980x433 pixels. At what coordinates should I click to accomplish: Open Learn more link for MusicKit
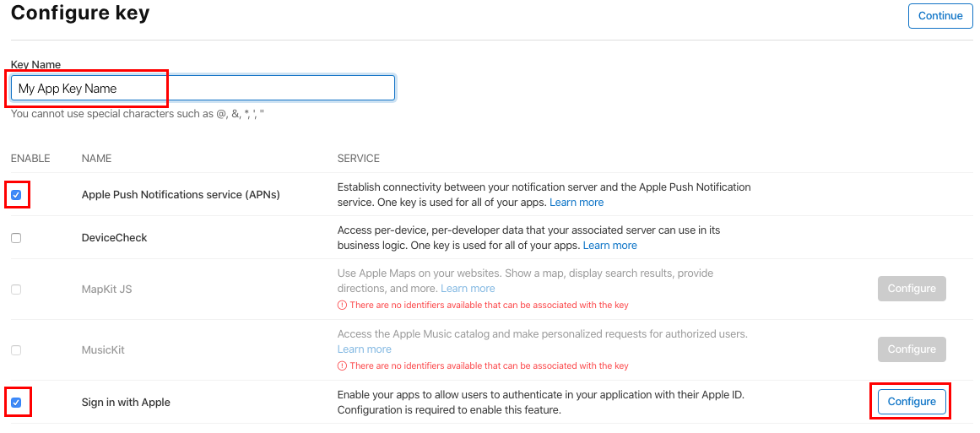365,349
